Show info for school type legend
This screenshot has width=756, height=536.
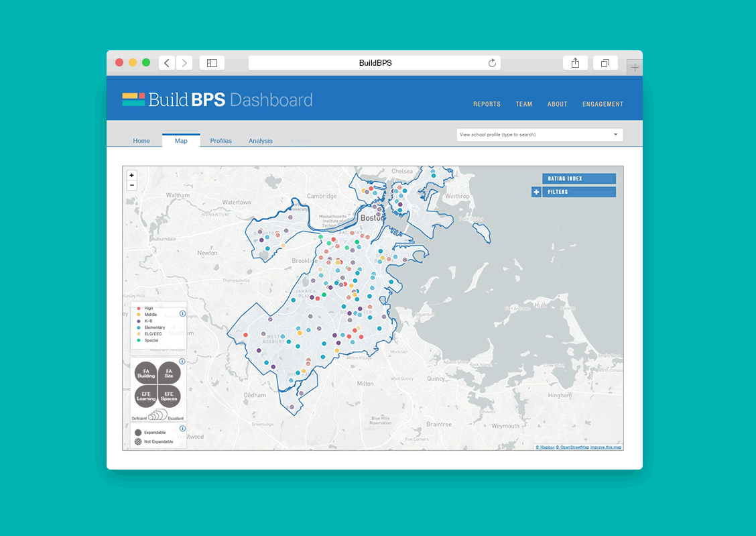[182, 313]
